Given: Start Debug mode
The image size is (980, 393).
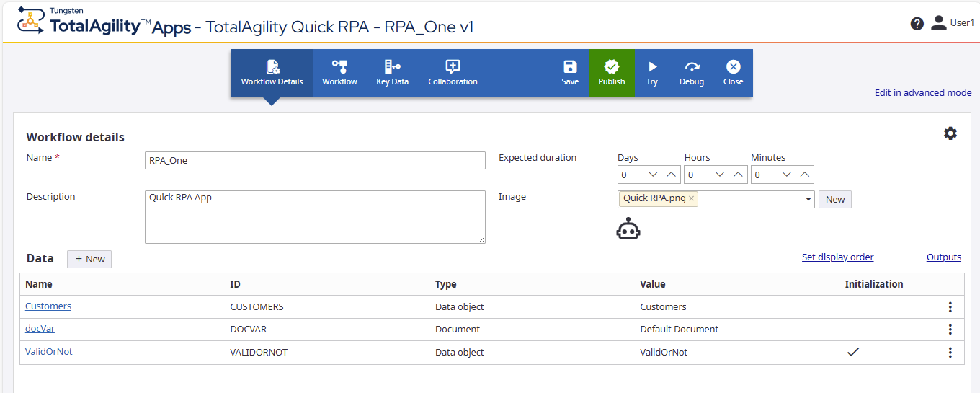Looking at the screenshot, I should coord(692,73).
